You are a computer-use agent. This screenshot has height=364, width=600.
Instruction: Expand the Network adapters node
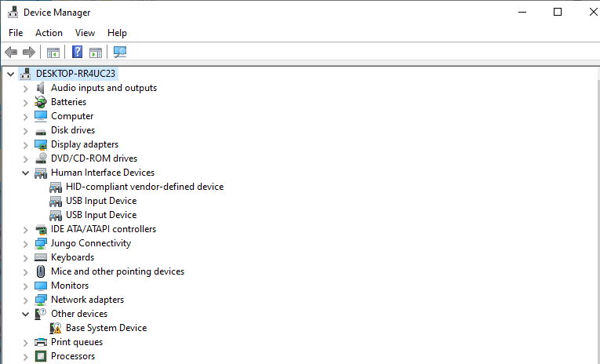[x=26, y=300]
